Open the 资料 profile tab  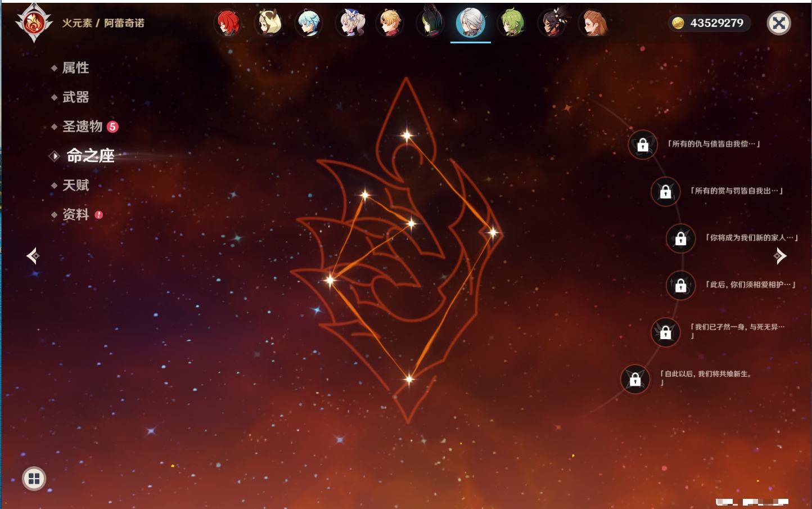pyautogui.click(x=75, y=214)
